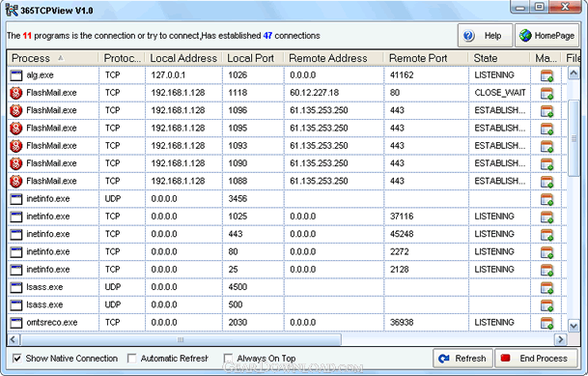Select the lsass.exe name on port 500 row
The image size is (588, 376).
pos(44,304)
